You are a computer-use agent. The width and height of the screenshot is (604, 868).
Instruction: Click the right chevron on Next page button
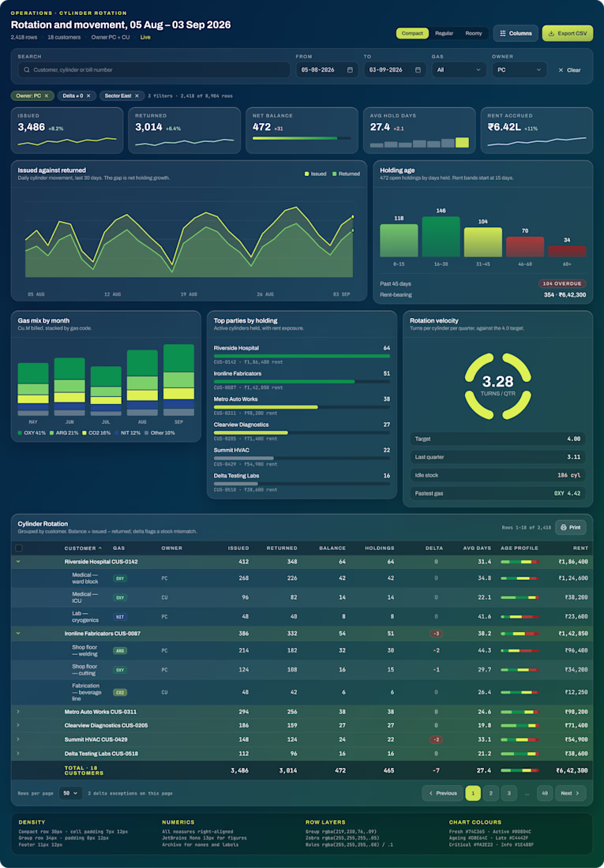(577, 793)
